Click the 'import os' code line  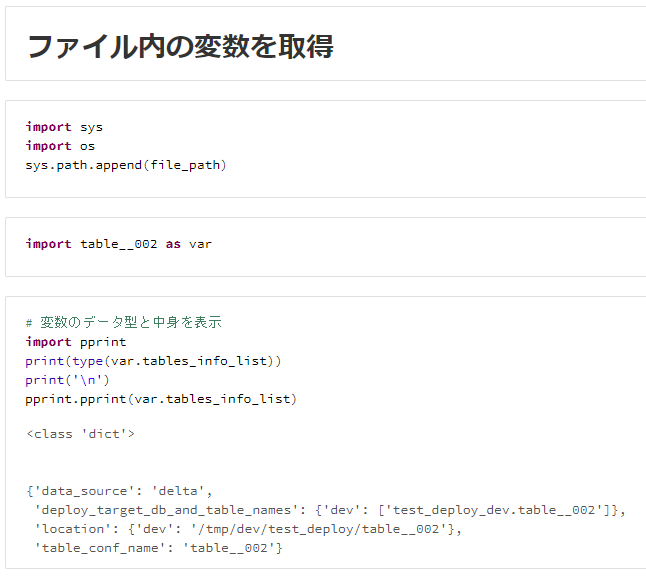(60, 146)
